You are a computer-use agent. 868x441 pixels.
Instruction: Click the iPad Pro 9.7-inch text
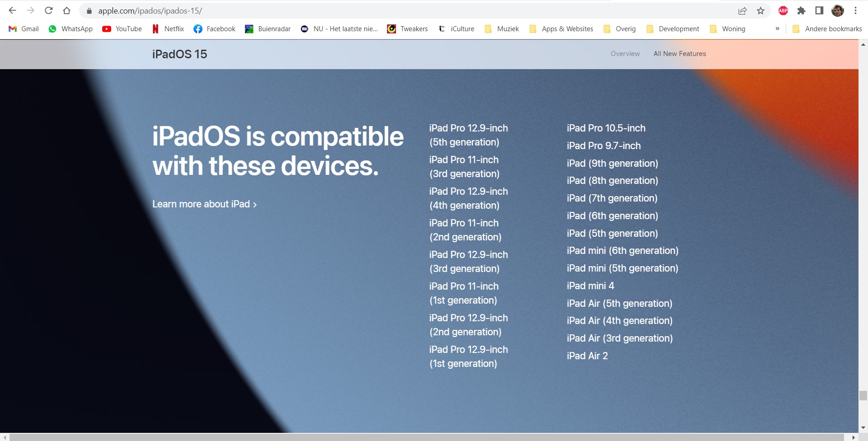tap(604, 146)
